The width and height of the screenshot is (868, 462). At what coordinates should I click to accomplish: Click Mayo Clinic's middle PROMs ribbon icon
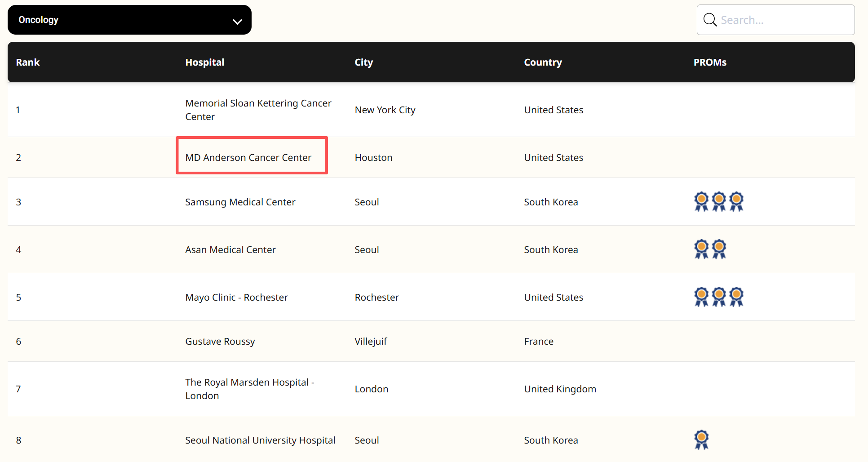pos(719,297)
